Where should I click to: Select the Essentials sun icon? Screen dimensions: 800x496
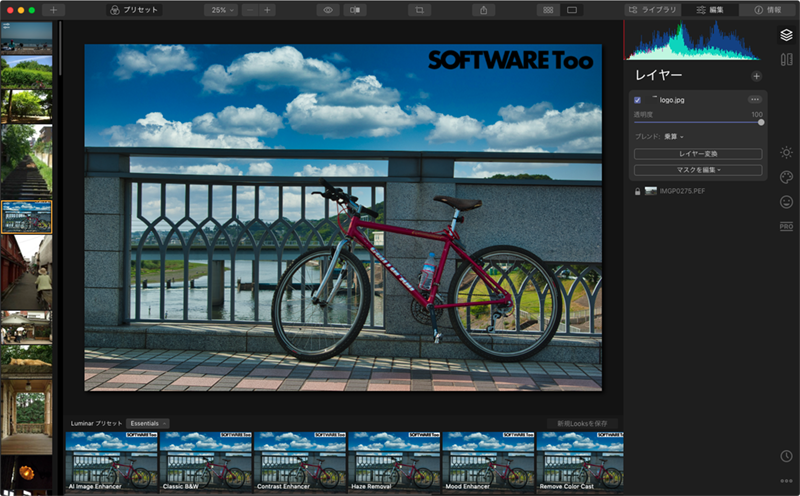click(x=786, y=152)
